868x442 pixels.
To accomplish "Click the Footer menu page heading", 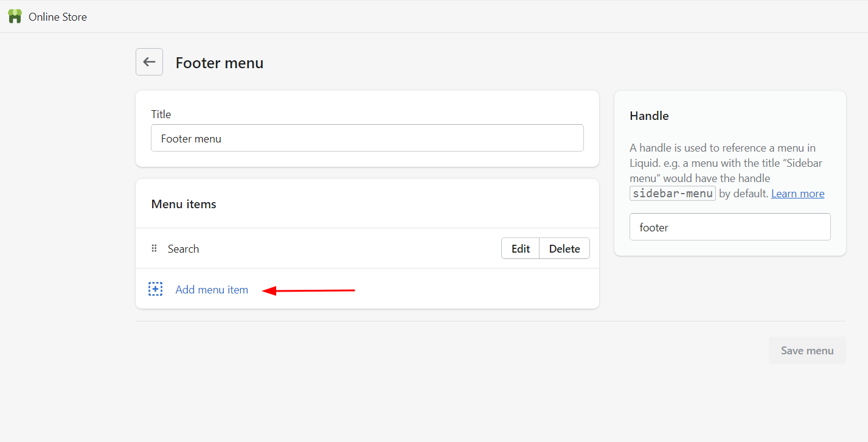I will coord(220,63).
